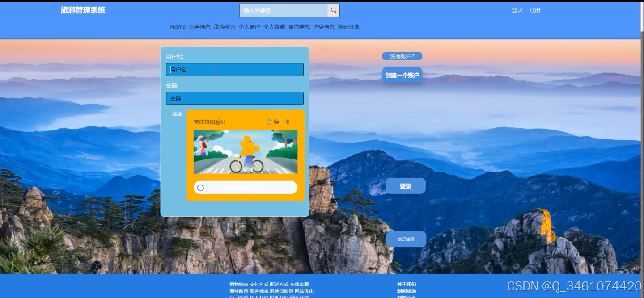Viewport: 644px width, 298px height.
Task: Open 旅游资讯 in navigation
Action: 225,27
